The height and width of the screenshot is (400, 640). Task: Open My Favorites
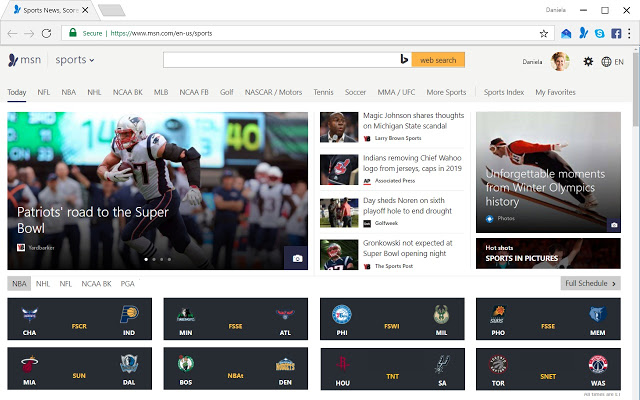[555, 92]
